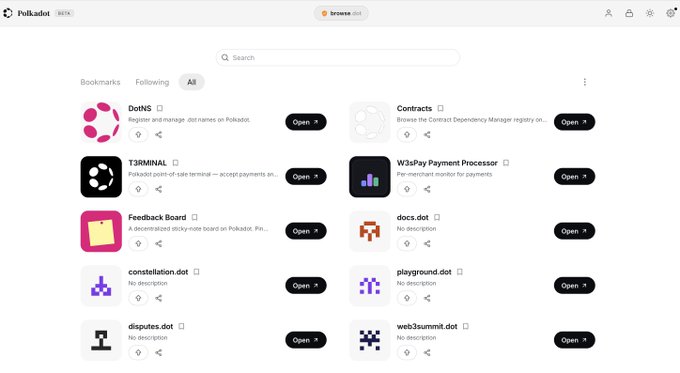
Task: Share playground.dot
Action: point(427,298)
